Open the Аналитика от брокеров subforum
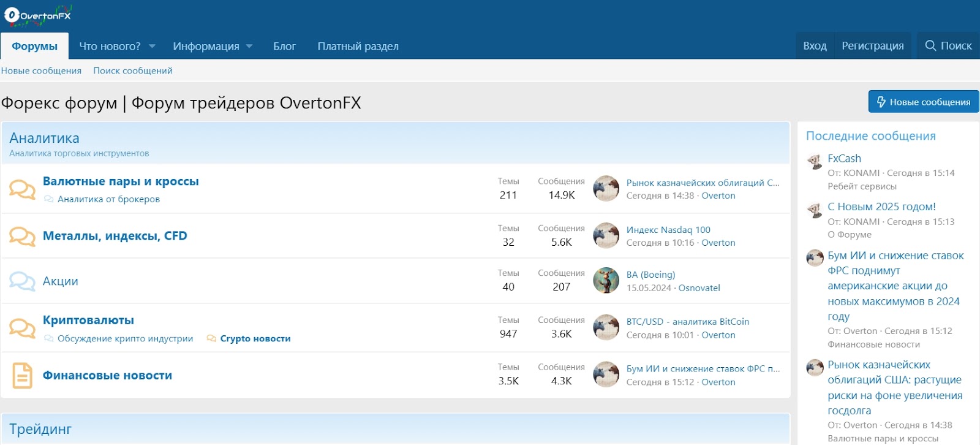The image size is (980, 445). [108, 199]
